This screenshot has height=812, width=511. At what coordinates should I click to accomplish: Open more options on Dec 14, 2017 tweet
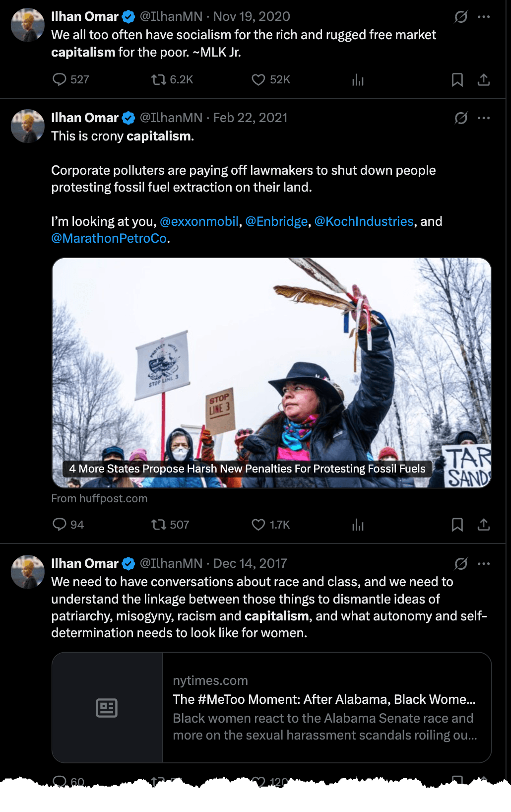[484, 563]
